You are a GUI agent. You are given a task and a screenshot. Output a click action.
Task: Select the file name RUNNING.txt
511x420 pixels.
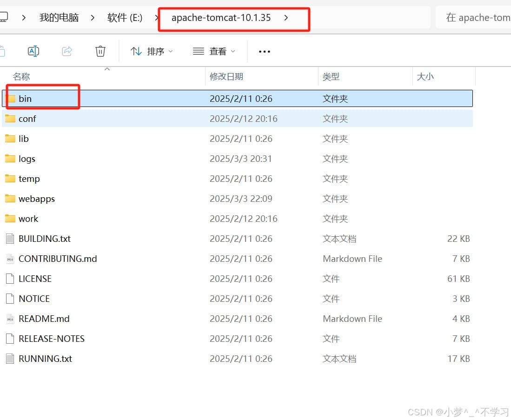pos(45,359)
